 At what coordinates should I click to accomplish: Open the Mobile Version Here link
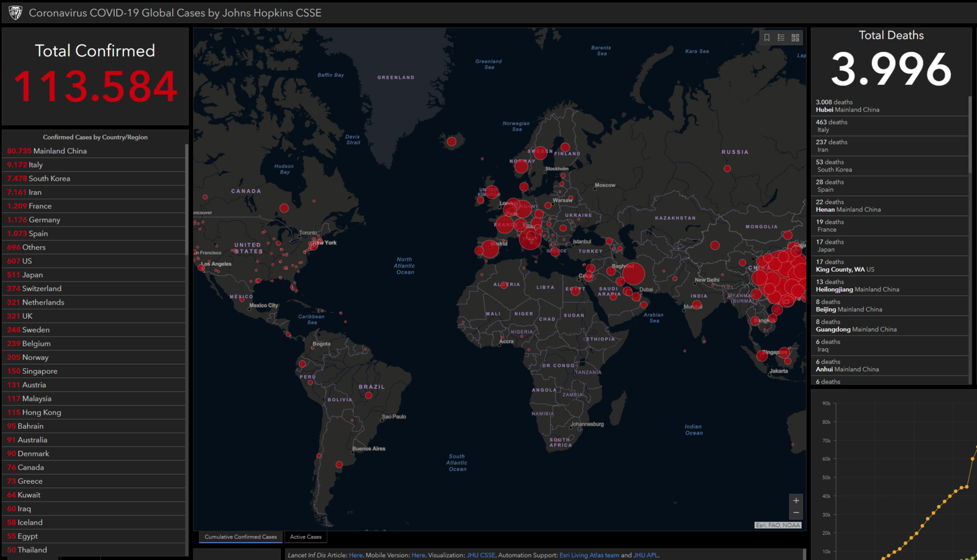tap(418, 555)
